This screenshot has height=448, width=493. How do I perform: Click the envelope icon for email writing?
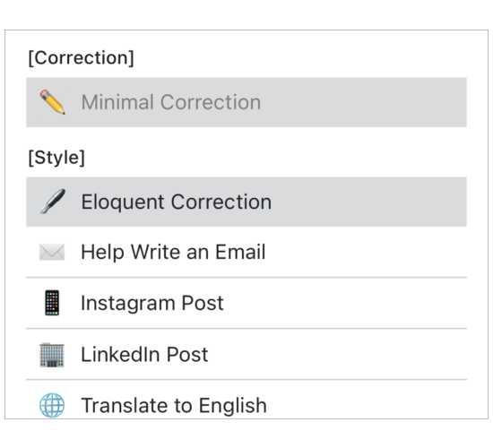(x=52, y=252)
